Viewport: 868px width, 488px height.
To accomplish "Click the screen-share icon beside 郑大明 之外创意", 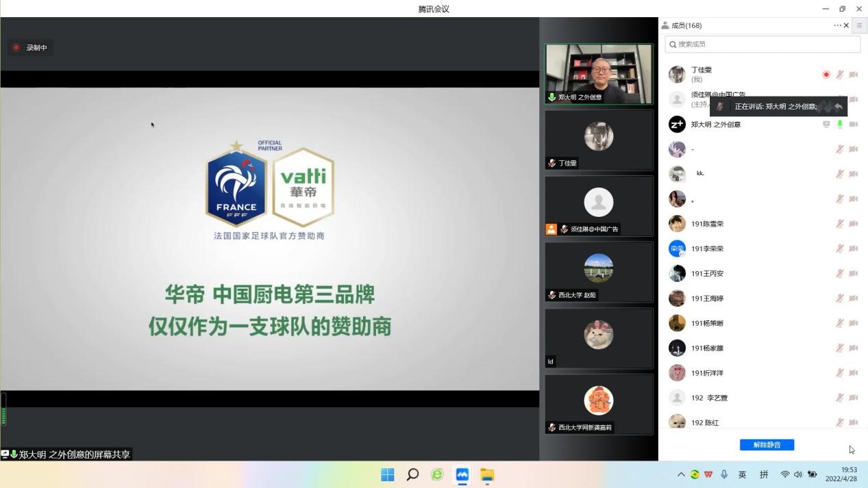I will (x=826, y=125).
